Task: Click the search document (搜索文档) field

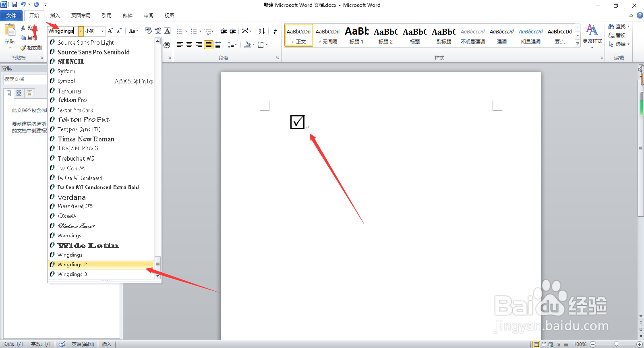Action: tap(25, 79)
